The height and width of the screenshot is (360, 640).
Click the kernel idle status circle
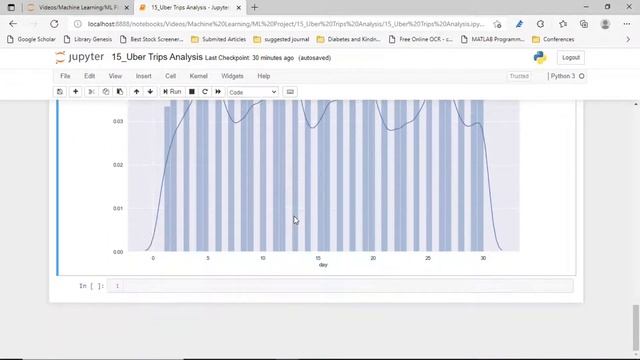pos(582,76)
